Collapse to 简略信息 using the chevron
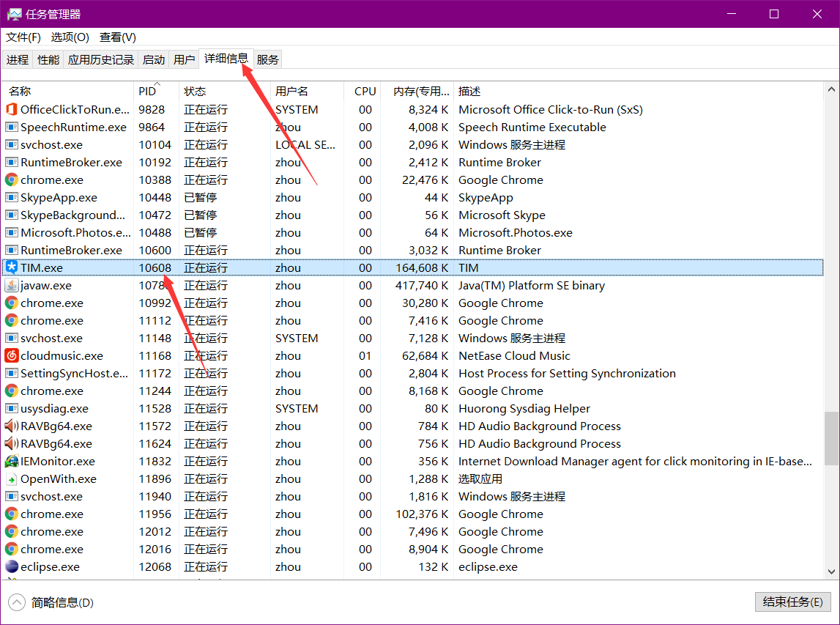 coord(16,602)
